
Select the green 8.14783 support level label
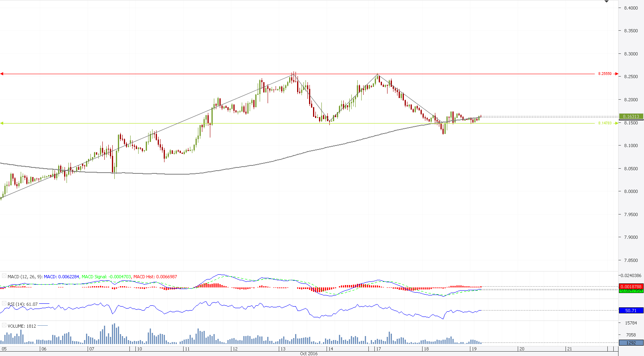(605, 123)
